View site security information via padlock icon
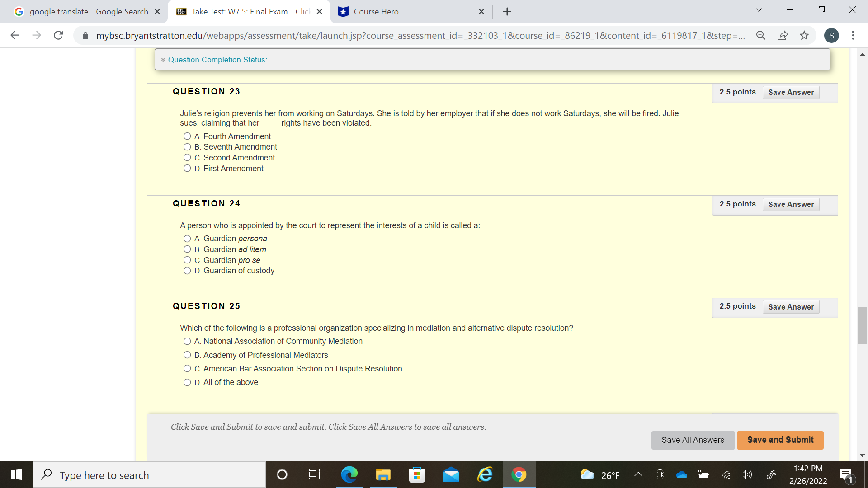 (x=85, y=35)
